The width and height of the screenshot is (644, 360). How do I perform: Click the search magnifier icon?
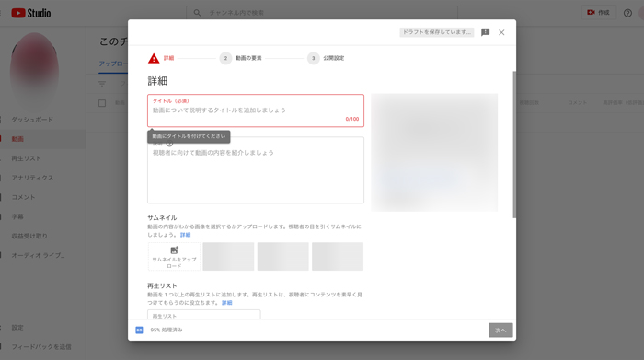(x=197, y=13)
